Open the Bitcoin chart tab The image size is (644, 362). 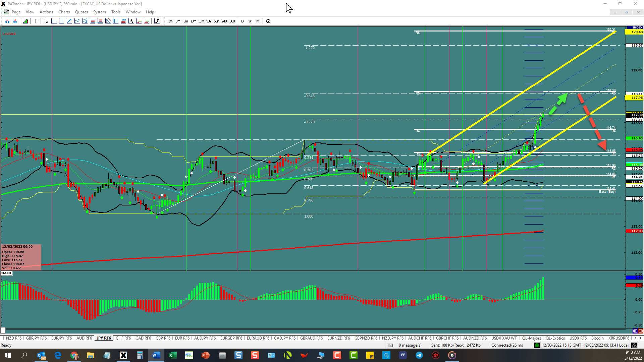pyautogui.click(x=597, y=338)
